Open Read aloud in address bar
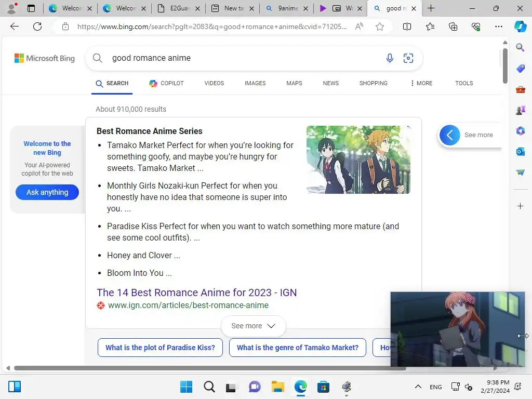The width and height of the screenshot is (532, 399). pos(359,26)
